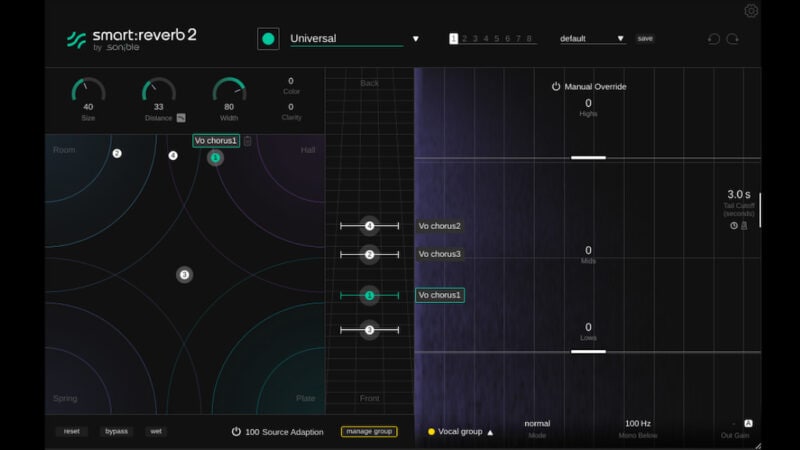The image size is (800, 450).
Task: Switch to state slot 5
Action: (x=496, y=39)
